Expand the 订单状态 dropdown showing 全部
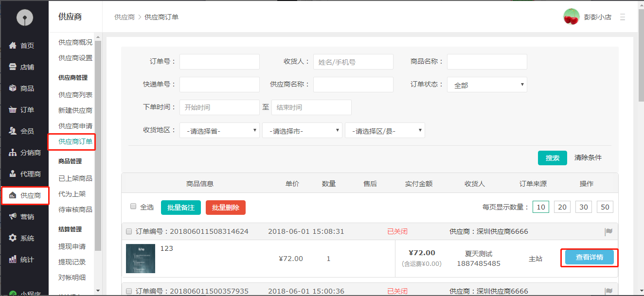This screenshot has width=644, height=296. pos(487,85)
